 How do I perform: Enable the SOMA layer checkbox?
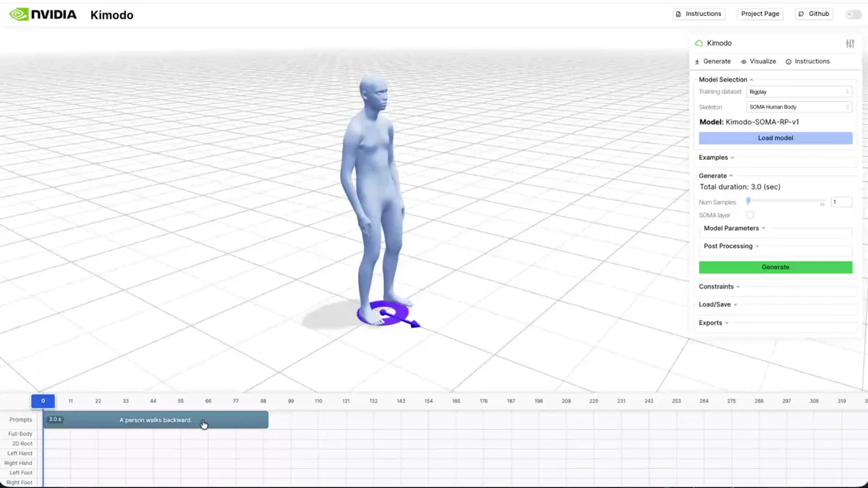pos(750,215)
